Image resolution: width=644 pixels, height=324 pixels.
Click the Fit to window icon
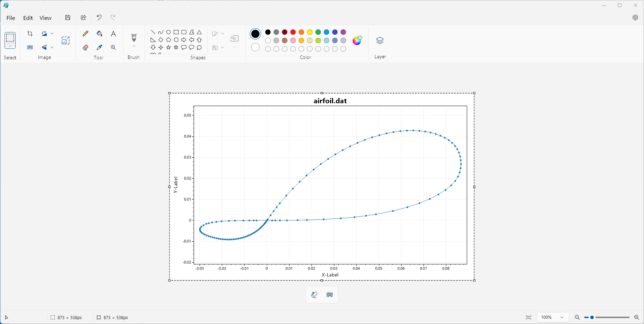click(529, 317)
